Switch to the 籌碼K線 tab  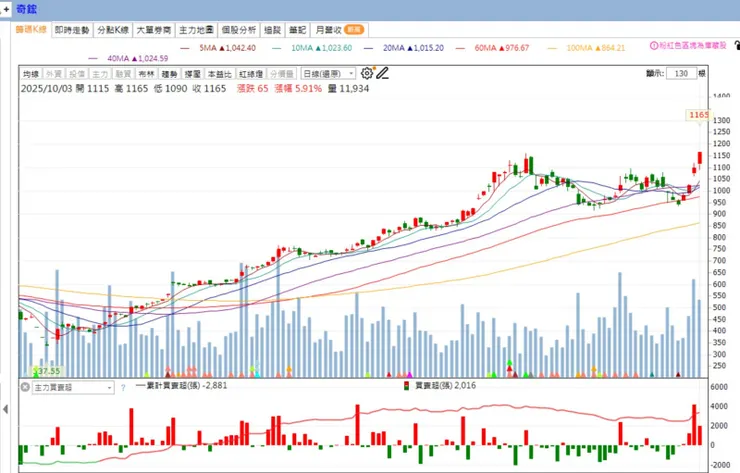tap(31, 30)
